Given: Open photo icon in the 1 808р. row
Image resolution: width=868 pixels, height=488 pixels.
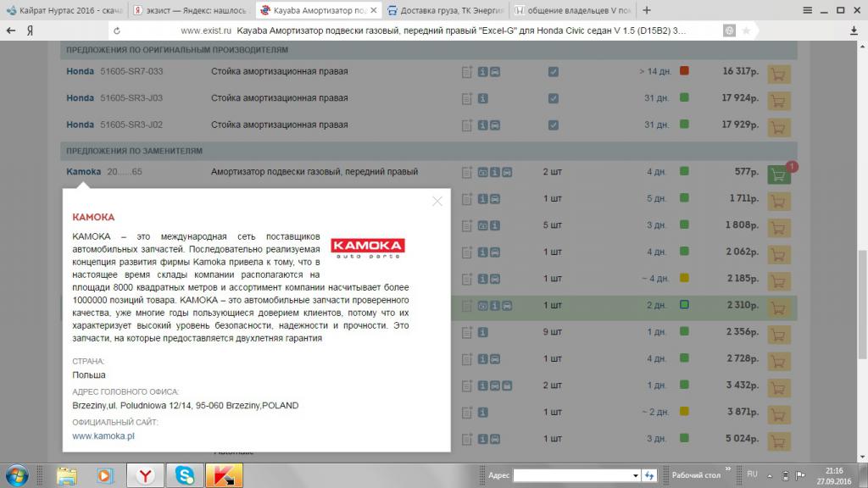Looking at the screenshot, I should (x=482, y=225).
